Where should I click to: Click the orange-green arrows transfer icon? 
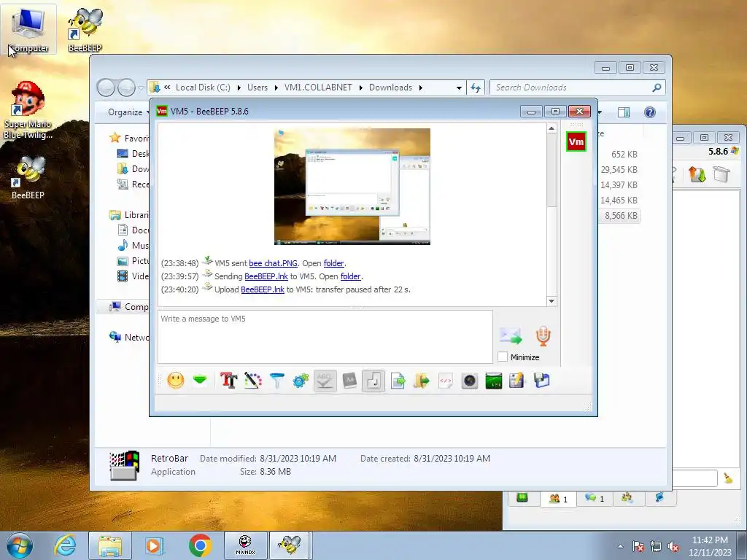pos(697,174)
